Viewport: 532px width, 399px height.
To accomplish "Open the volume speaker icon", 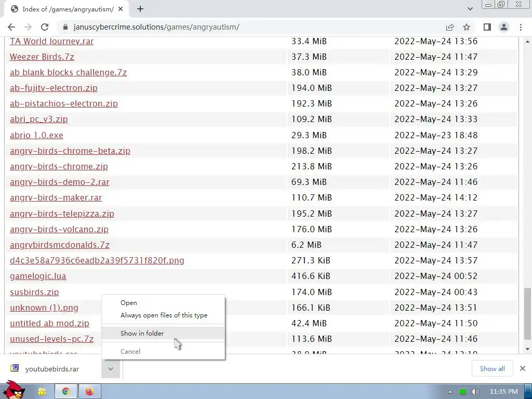I will pos(475,392).
